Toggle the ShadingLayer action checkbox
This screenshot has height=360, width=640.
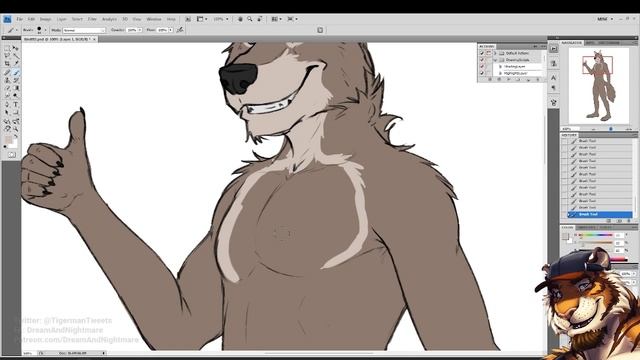point(482,66)
